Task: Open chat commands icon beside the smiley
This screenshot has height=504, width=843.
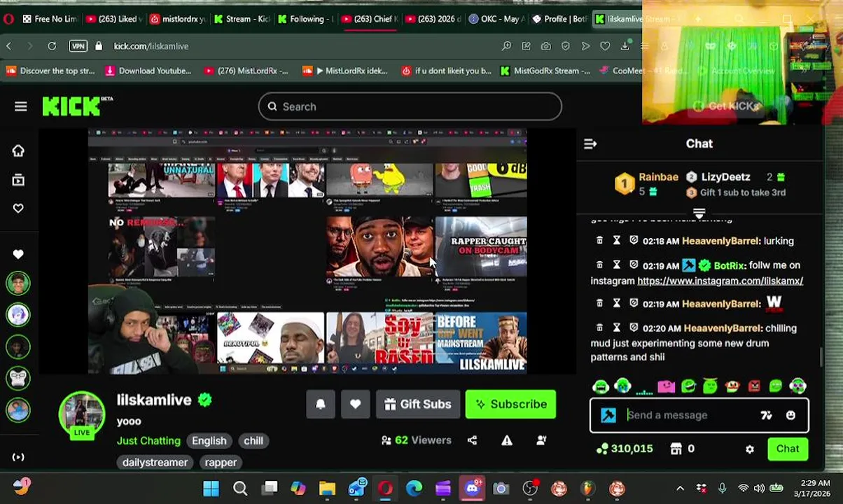Action: [766, 415]
